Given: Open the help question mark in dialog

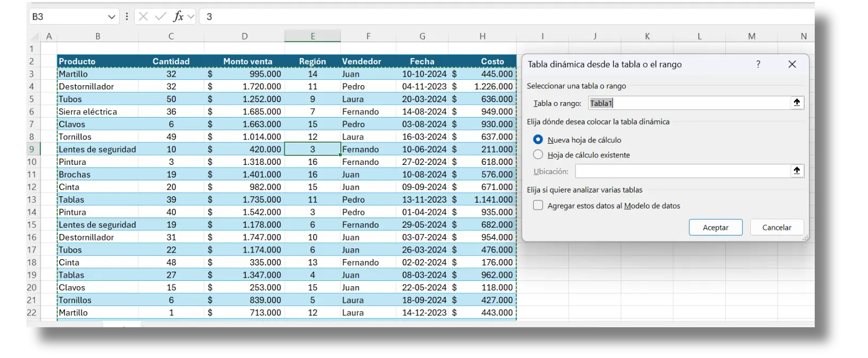Looking at the screenshot, I should click(x=758, y=64).
